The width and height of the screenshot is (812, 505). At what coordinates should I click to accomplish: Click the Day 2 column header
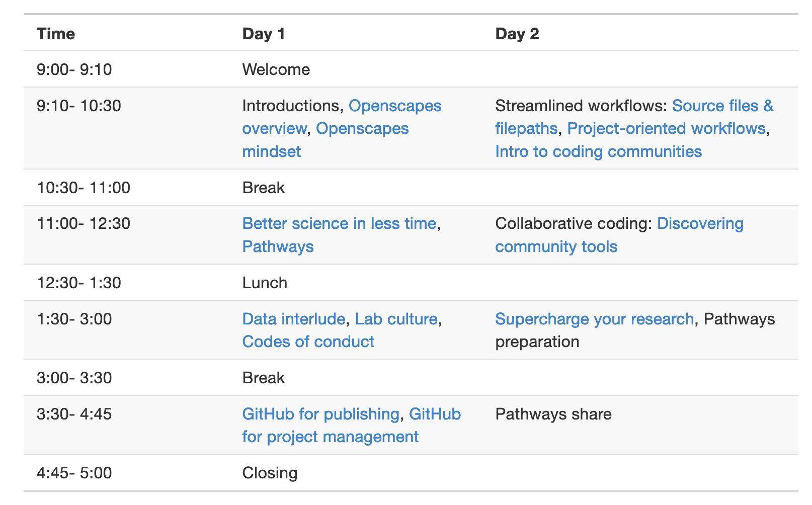(517, 34)
